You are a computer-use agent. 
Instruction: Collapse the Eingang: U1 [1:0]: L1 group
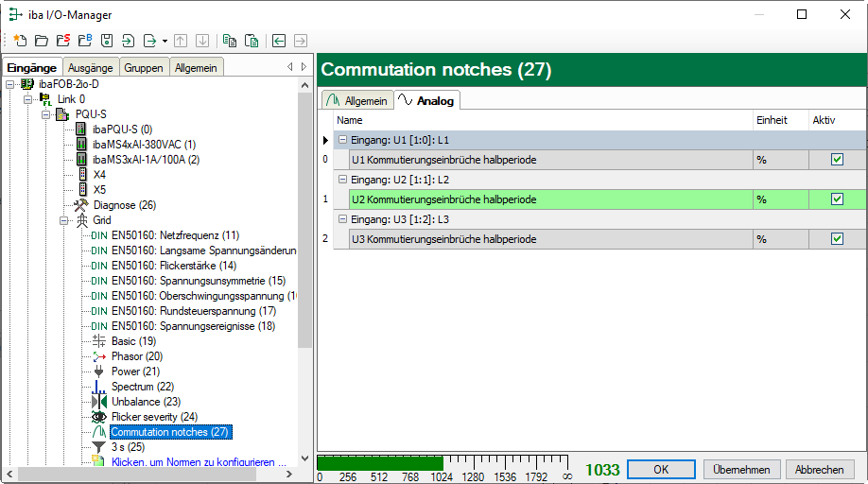[x=343, y=140]
